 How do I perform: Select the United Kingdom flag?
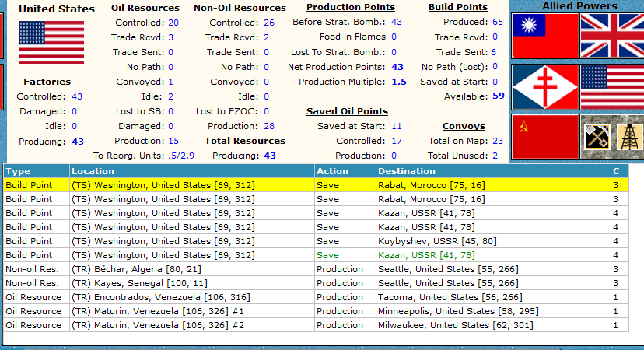point(612,36)
